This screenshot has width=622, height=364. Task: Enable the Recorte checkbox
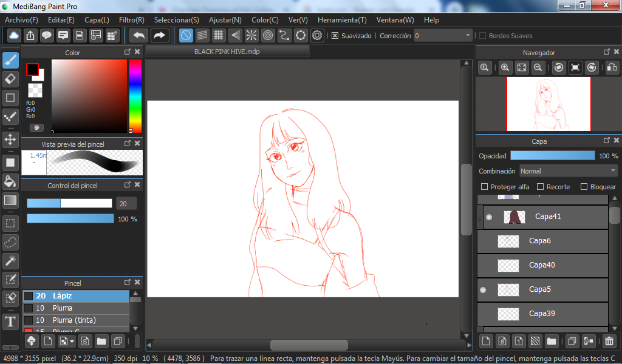pyautogui.click(x=540, y=187)
